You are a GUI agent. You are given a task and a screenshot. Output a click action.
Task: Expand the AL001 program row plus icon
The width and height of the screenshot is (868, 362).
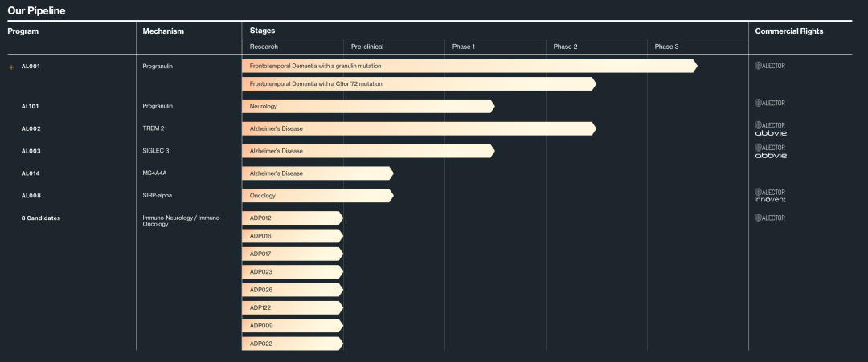(x=11, y=67)
